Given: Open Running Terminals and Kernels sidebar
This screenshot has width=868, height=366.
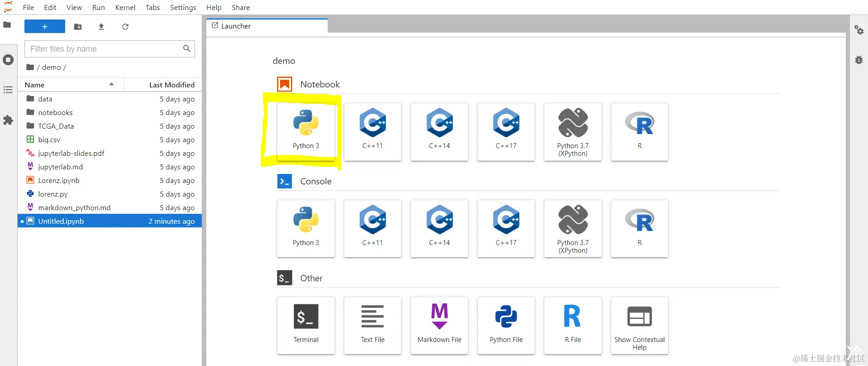Looking at the screenshot, I should pyautogui.click(x=8, y=60).
